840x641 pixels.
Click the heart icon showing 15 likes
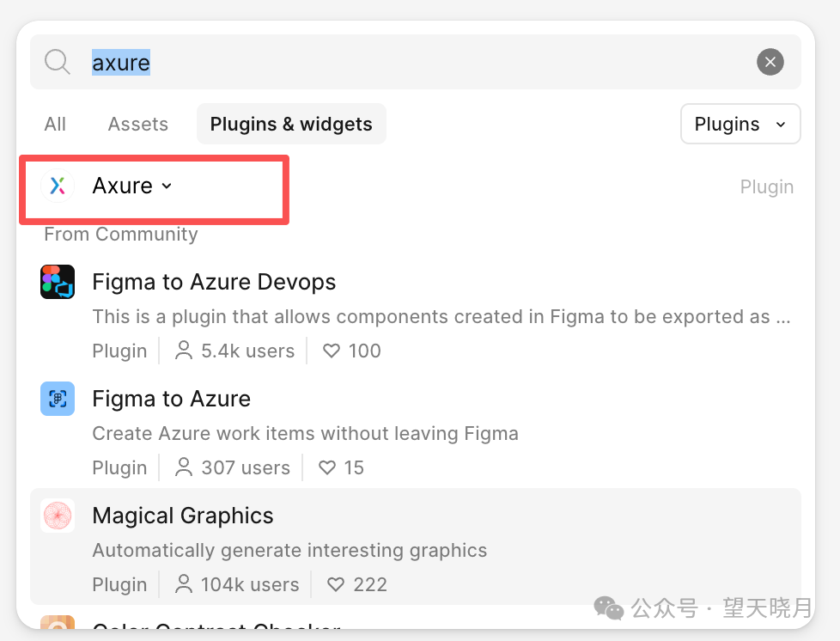coord(327,467)
